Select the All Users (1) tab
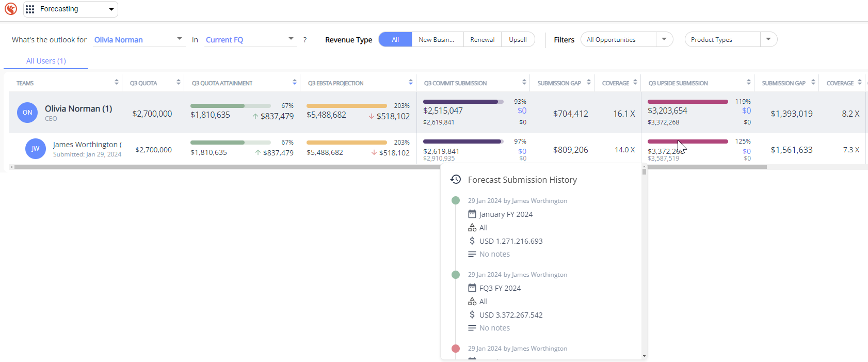This screenshot has width=868, height=362. (46, 61)
